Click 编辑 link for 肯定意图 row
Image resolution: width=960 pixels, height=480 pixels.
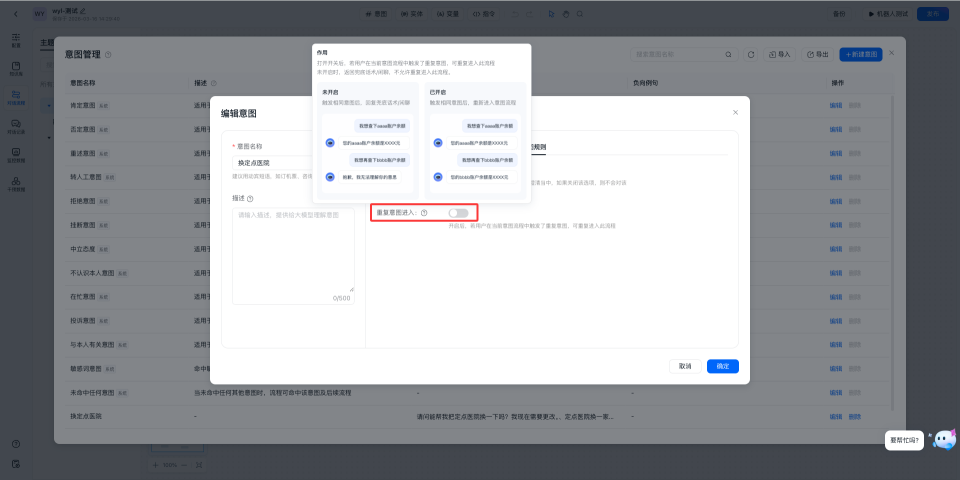tap(835, 105)
